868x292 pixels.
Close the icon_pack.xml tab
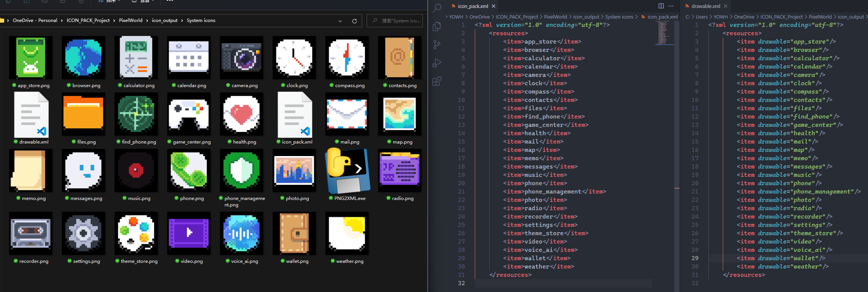click(x=493, y=6)
